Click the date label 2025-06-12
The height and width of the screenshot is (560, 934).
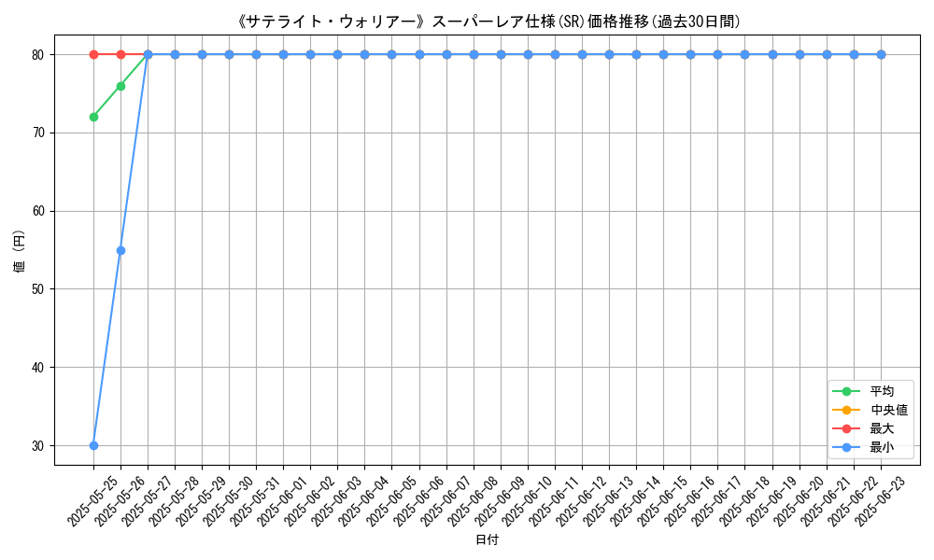pyautogui.click(x=581, y=502)
